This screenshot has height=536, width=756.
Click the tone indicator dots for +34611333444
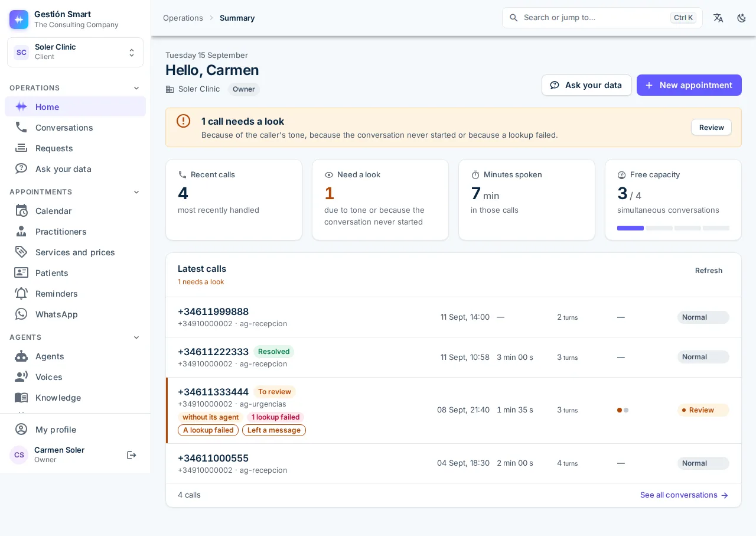(623, 410)
